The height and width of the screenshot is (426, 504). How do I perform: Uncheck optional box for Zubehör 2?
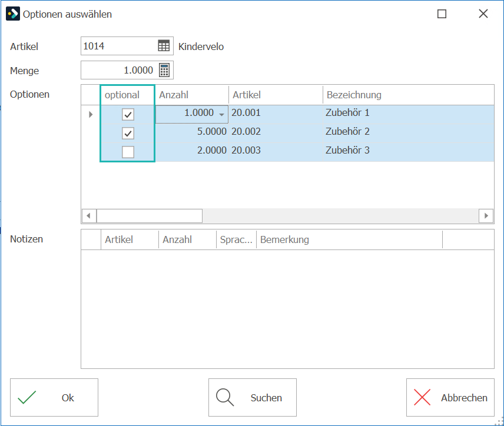point(128,133)
